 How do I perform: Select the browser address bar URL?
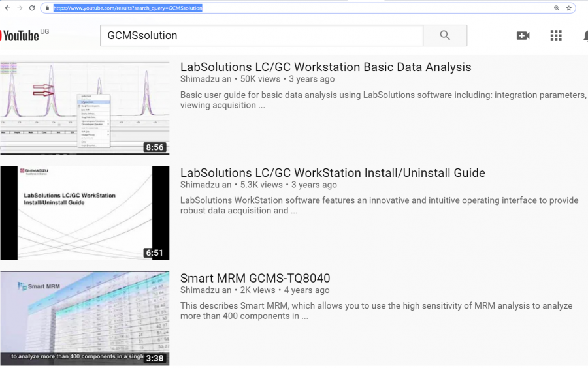pyautogui.click(x=127, y=8)
